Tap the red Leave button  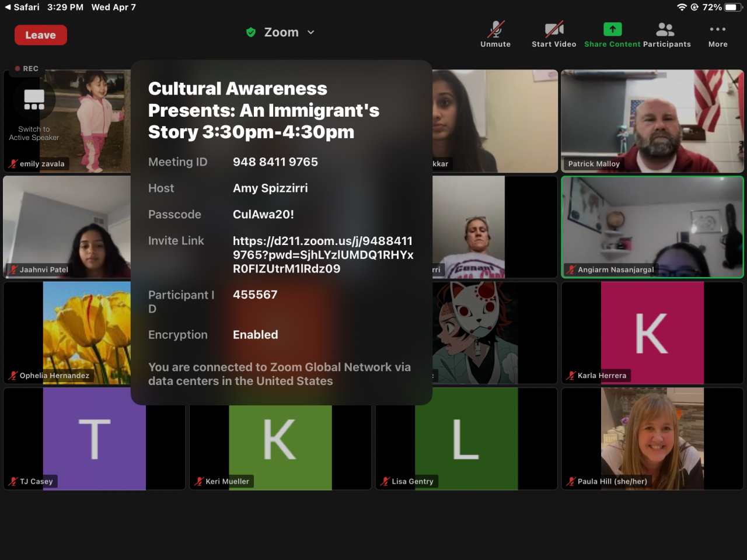(x=41, y=35)
